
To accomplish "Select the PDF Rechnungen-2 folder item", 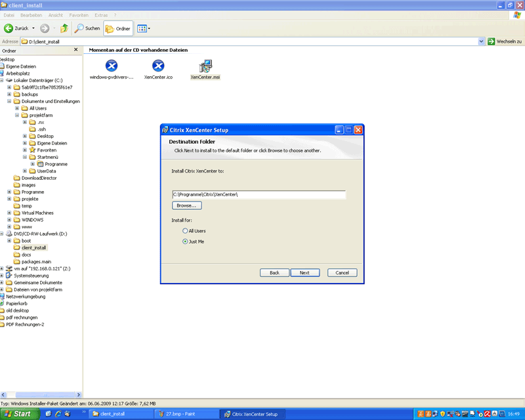I will coord(25,325).
